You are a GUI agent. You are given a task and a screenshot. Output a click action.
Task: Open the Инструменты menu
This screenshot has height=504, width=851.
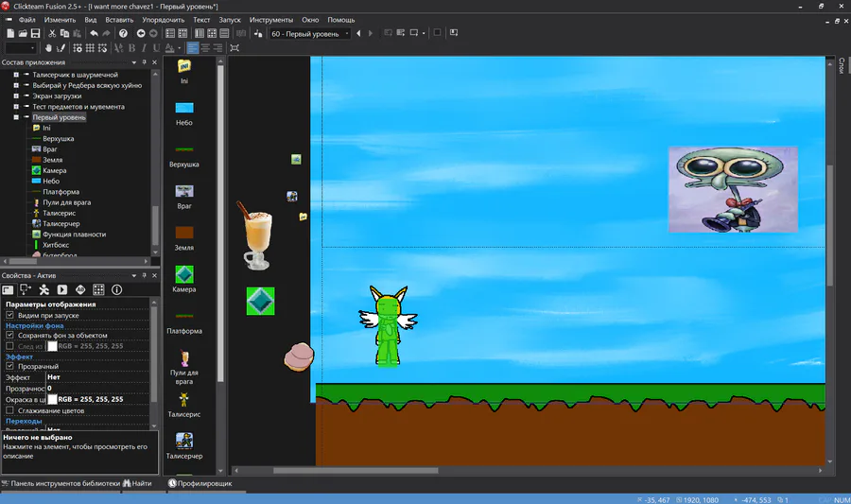(x=271, y=20)
